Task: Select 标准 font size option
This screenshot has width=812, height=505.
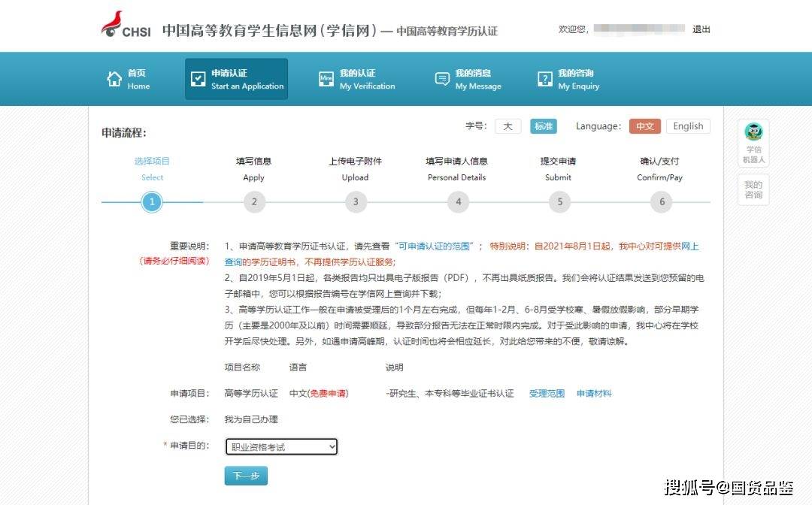Action: coord(543,126)
